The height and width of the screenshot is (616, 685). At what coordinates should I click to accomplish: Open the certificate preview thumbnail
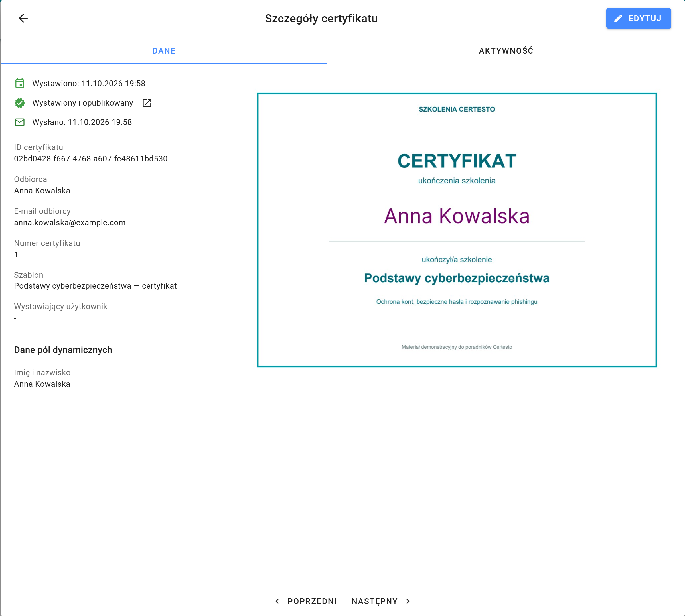coord(457,230)
